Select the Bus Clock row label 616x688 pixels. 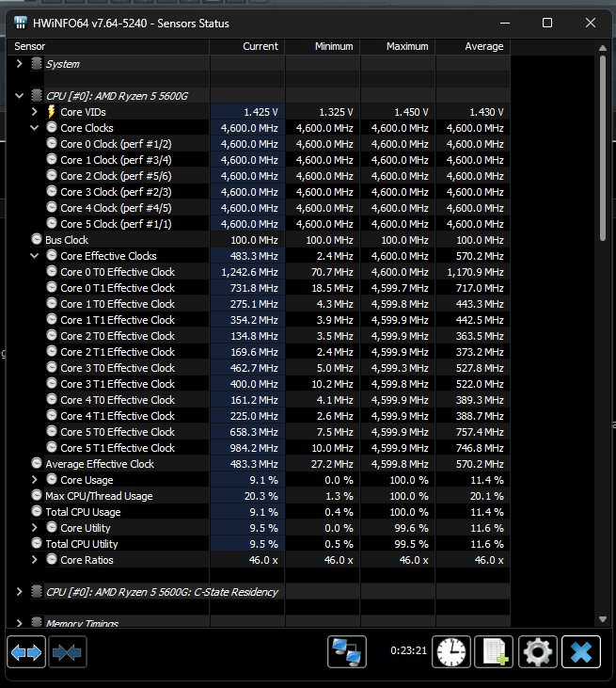(x=67, y=240)
